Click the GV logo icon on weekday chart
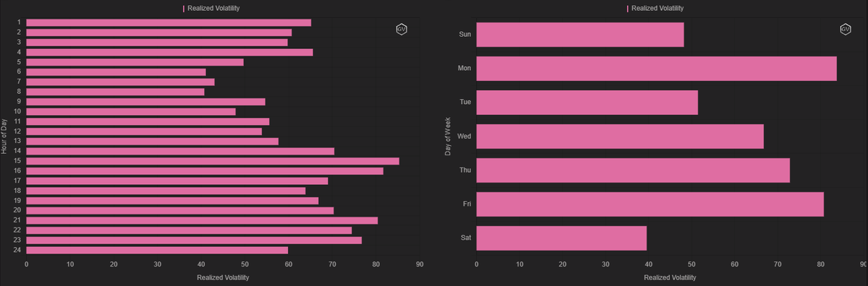 [x=845, y=29]
